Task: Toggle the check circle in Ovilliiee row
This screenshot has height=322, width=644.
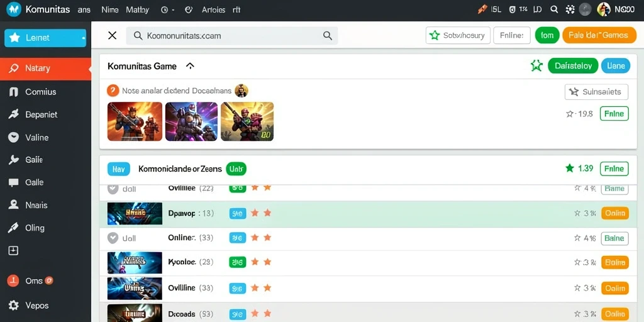Action: coord(113,189)
